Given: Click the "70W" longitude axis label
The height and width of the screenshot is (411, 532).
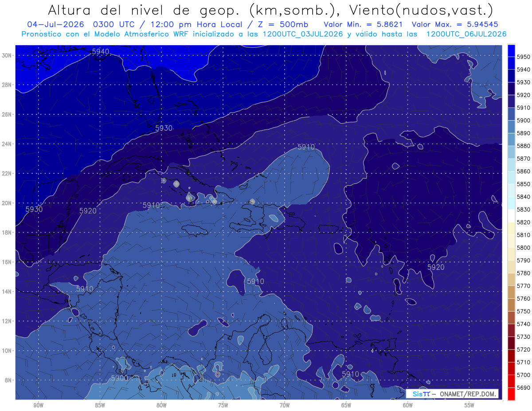Looking at the screenshot, I should point(285,405).
